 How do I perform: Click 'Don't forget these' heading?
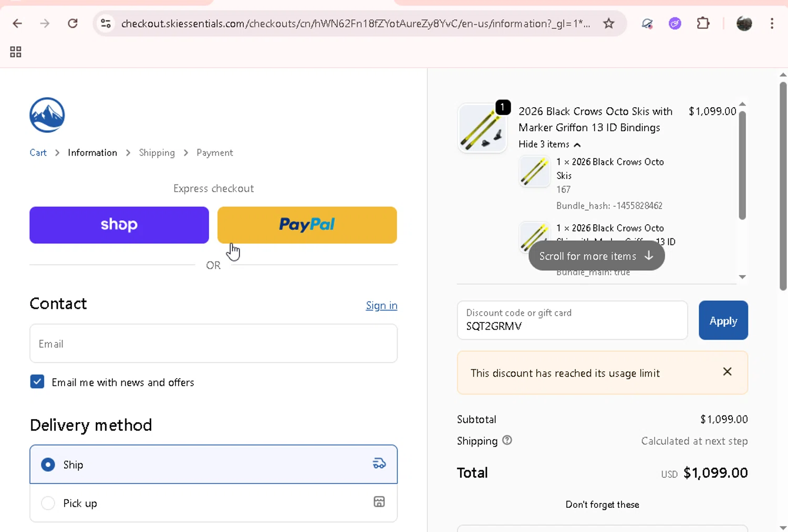pos(602,505)
